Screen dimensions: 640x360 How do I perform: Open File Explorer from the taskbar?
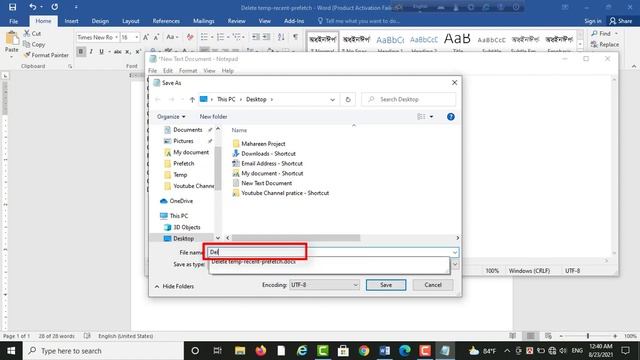click(240, 351)
